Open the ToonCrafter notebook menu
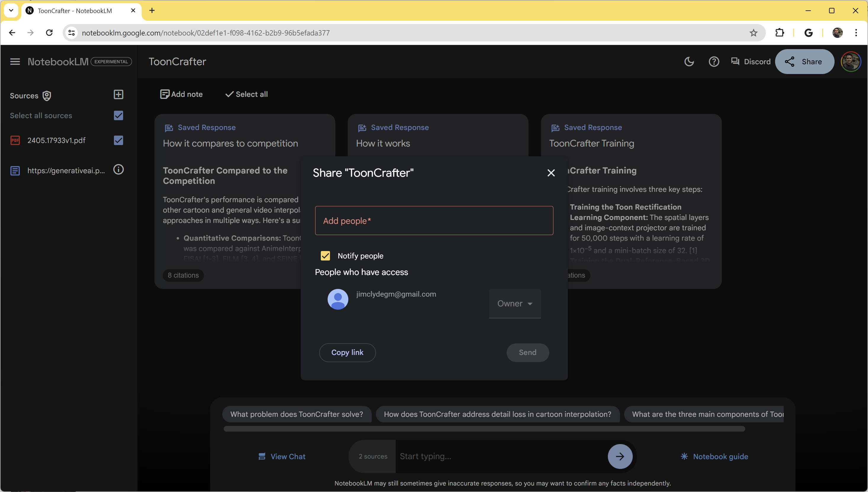 coord(15,61)
